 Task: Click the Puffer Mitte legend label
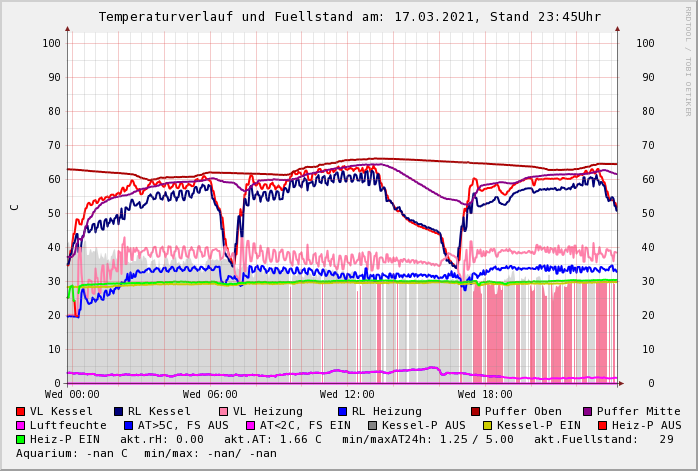tap(639, 411)
